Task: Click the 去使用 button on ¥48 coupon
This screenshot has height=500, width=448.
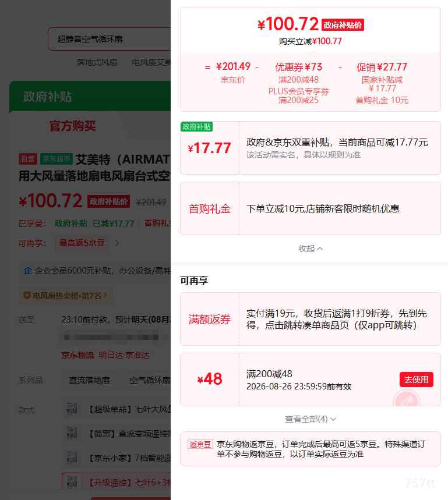Action: tap(417, 380)
